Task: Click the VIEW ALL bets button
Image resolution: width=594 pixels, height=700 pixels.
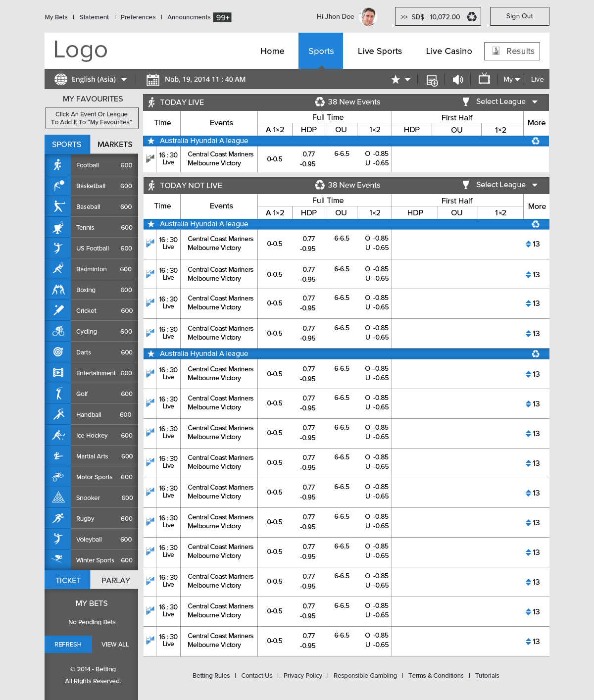Action: [115, 645]
